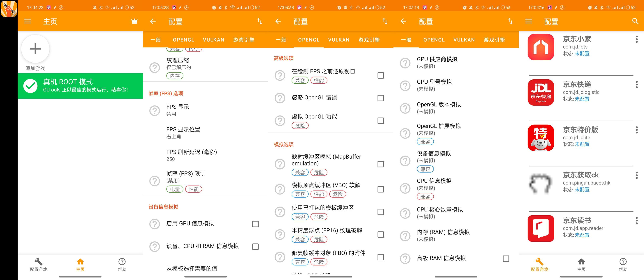644x280 pixels.
Task: Check 在绘制 FPS 之前还原视口
Action: pyautogui.click(x=380, y=76)
